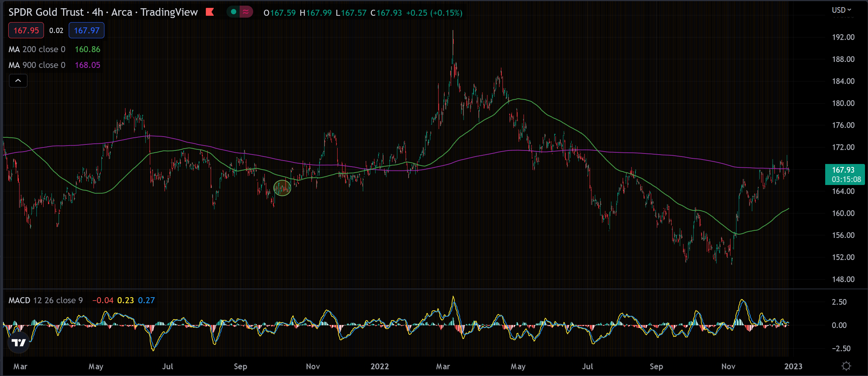
Task: Click the 180.00 price axis label
Action: click(x=843, y=103)
